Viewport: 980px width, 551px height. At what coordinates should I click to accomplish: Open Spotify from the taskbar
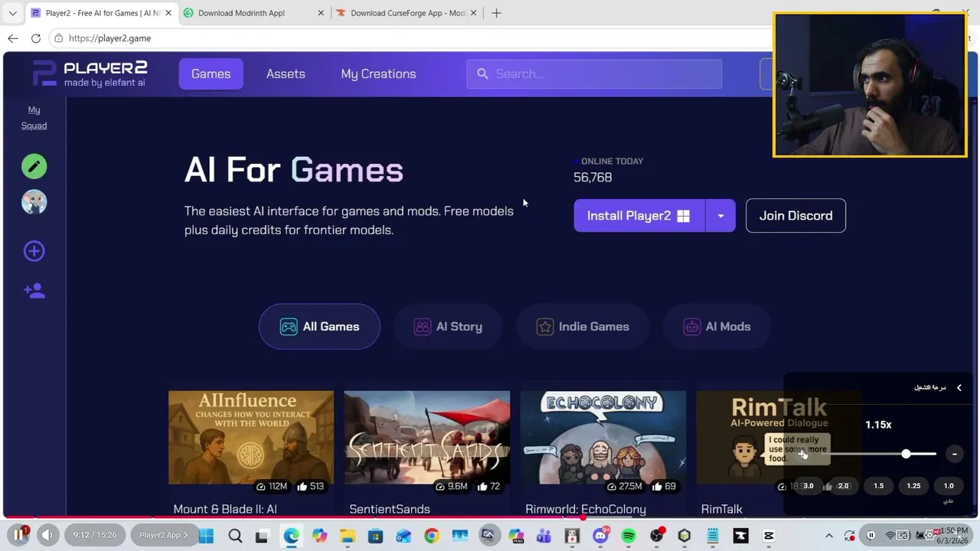pyautogui.click(x=629, y=536)
